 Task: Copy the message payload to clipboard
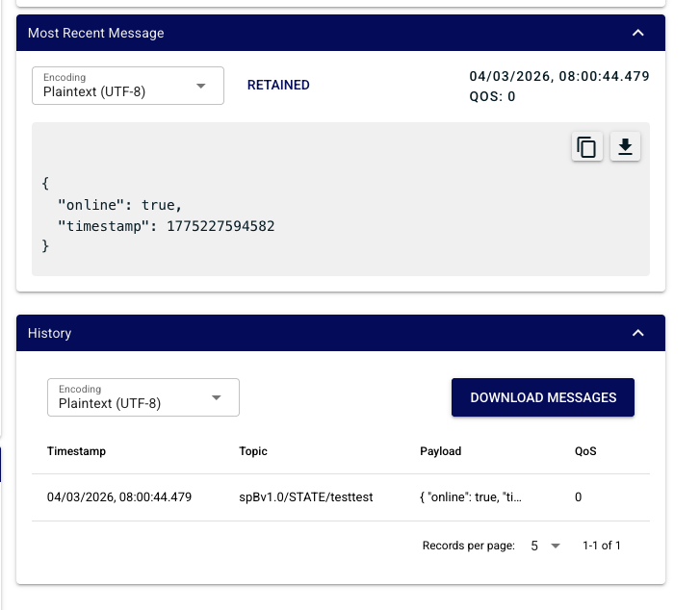pyautogui.click(x=587, y=147)
